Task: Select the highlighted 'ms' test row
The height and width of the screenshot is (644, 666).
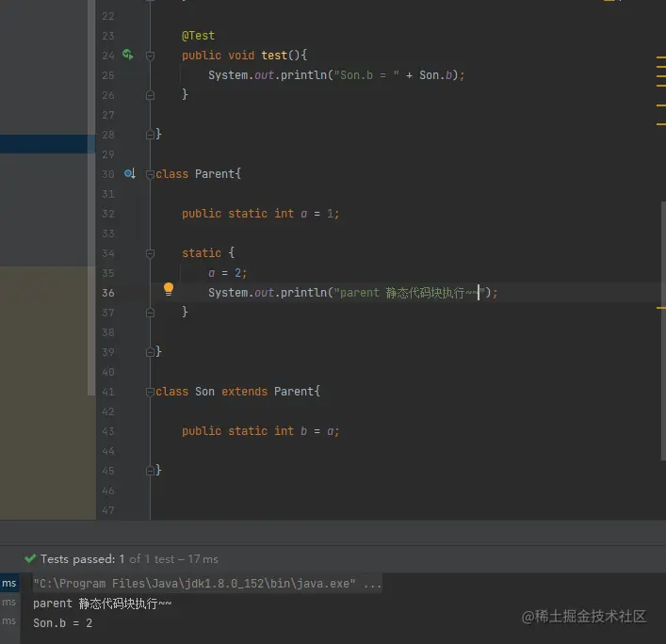Action: click(9, 583)
